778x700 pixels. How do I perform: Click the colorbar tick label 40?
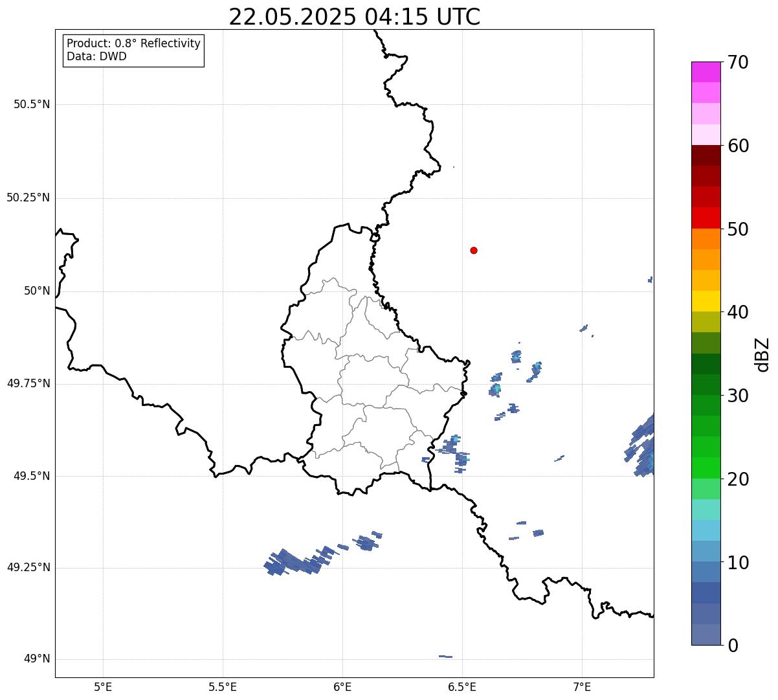point(738,312)
